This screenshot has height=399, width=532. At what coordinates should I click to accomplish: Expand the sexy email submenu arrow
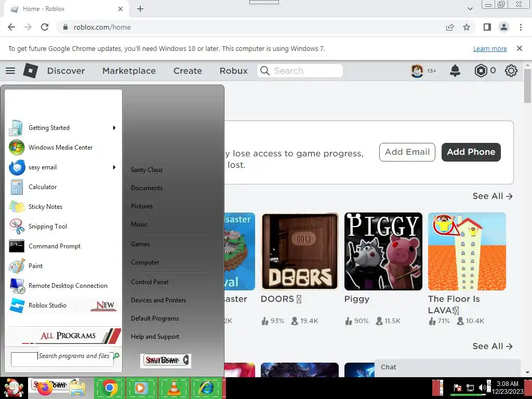click(x=114, y=167)
